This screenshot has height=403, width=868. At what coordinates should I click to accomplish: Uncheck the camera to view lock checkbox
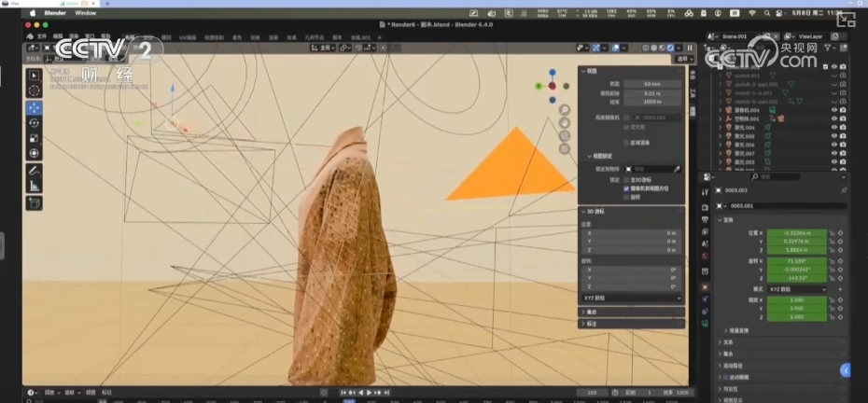[x=626, y=188]
